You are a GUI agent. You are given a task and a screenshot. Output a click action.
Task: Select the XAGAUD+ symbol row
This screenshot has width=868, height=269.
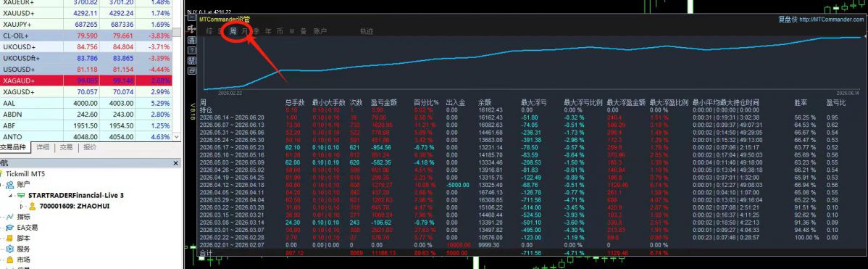[x=85, y=80]
